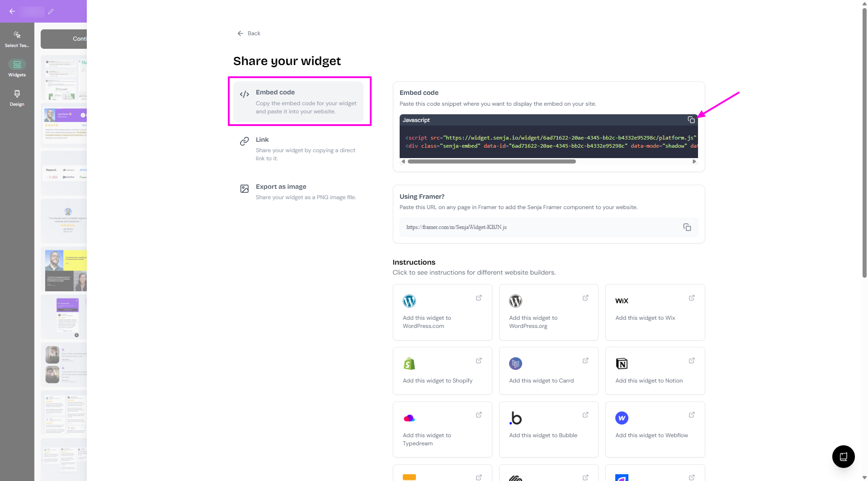The image size is (868, 481).
Task: Open Add this widget to WordPress.com
Action: pos(442,312)
